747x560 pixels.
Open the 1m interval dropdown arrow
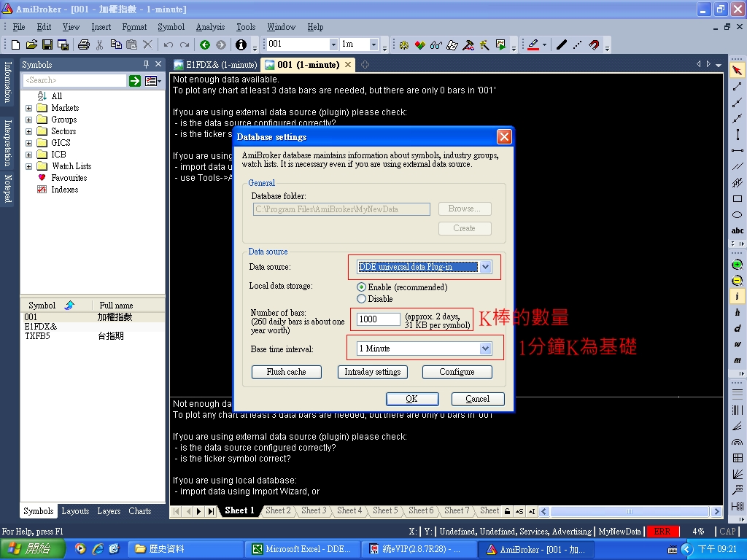point(373,44)
